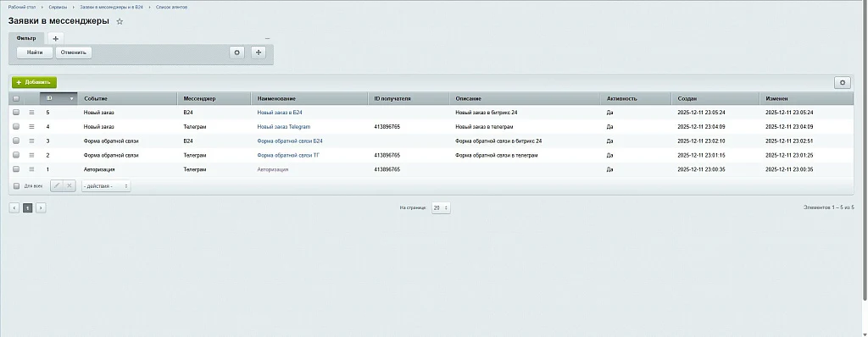
Task: Select current page number 1
Action: point(28,208)
